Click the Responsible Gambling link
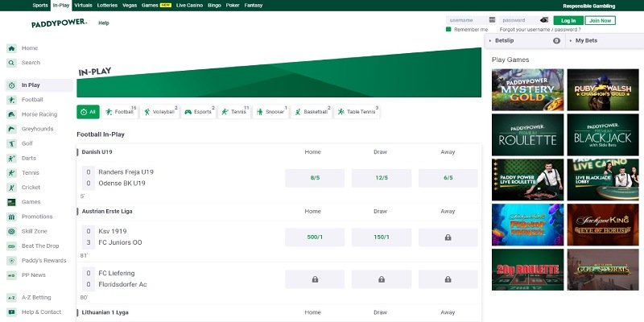 tap(589, 6)
